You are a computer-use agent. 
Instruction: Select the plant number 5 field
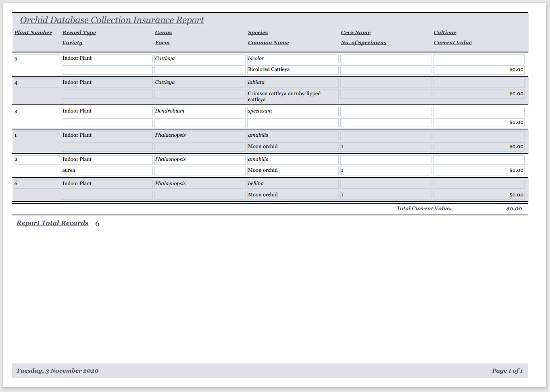(x=37, y=59)
